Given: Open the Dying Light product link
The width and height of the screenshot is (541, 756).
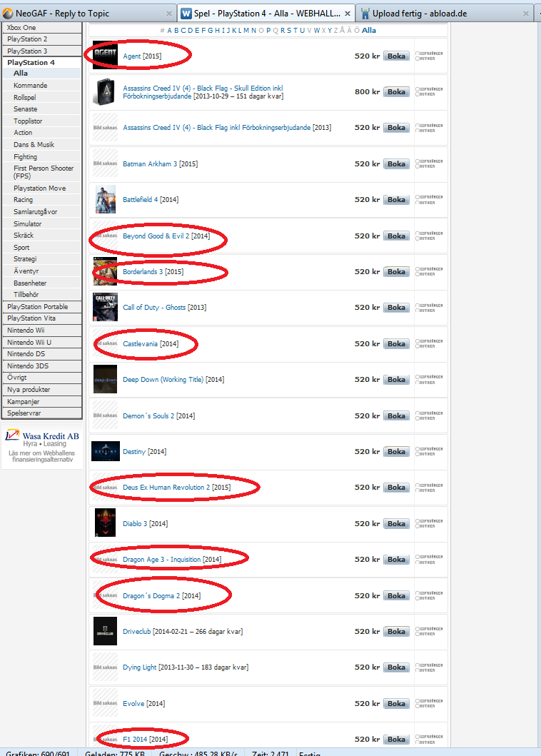Looking at the screenshot, I should tap(139, 667).
